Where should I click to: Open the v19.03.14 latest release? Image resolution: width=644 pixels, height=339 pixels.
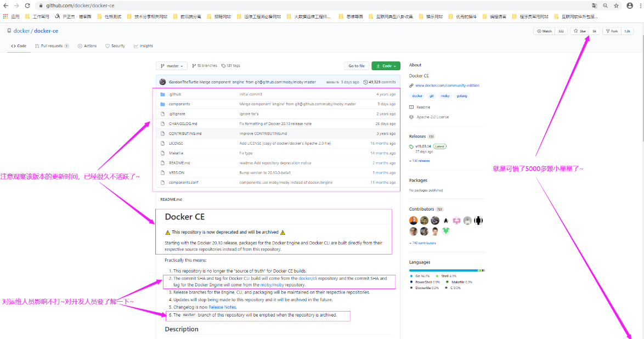click(x=423, y=146)
